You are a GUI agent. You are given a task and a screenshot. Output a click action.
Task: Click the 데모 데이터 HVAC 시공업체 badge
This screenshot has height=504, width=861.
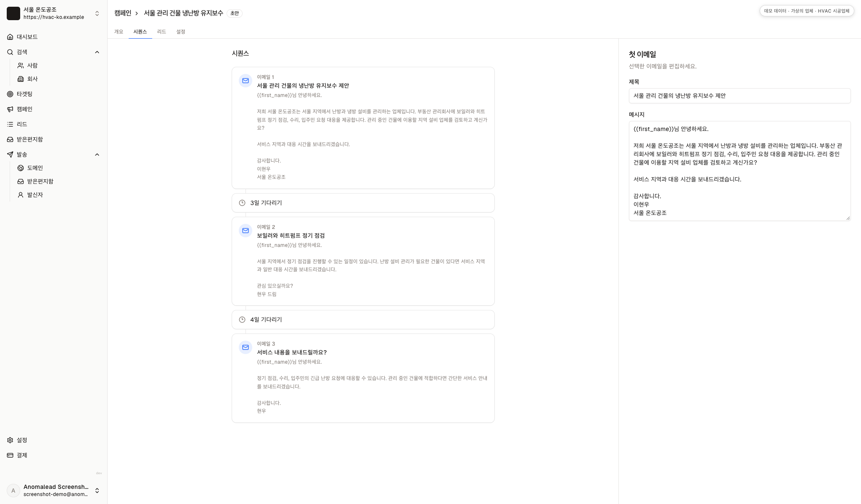click(806, 11)
